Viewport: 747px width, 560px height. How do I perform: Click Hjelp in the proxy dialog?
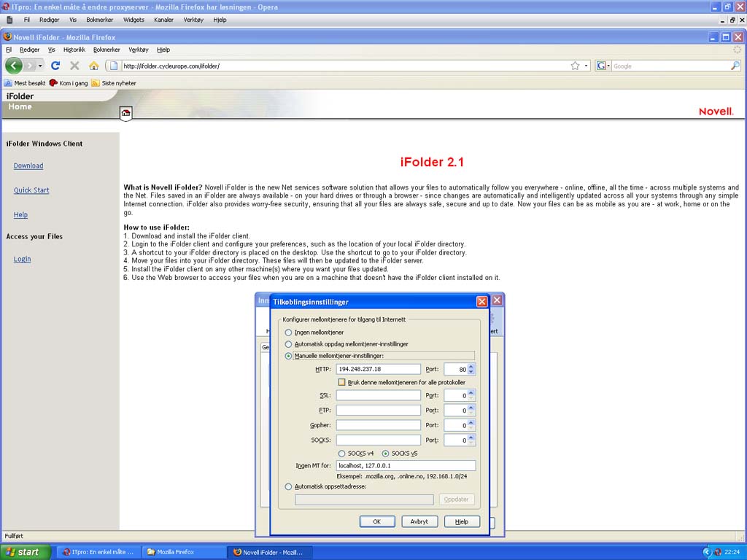click(462, 521)
